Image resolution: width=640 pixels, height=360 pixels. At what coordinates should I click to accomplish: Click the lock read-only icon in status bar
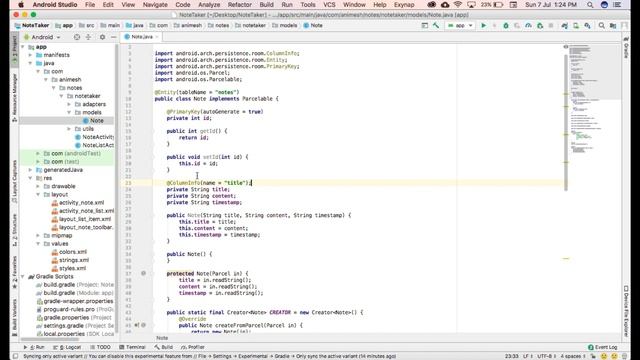pos(593,356)
